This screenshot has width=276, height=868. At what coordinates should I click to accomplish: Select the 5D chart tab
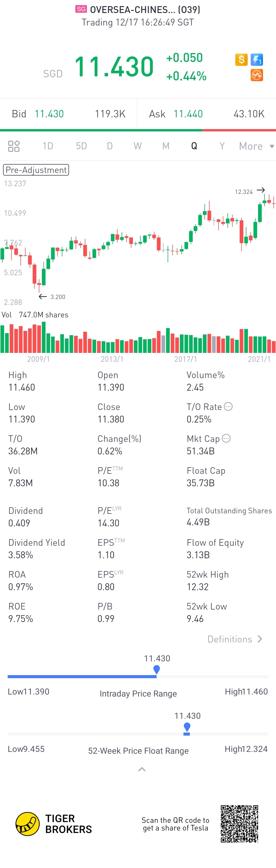click(81, 146)
